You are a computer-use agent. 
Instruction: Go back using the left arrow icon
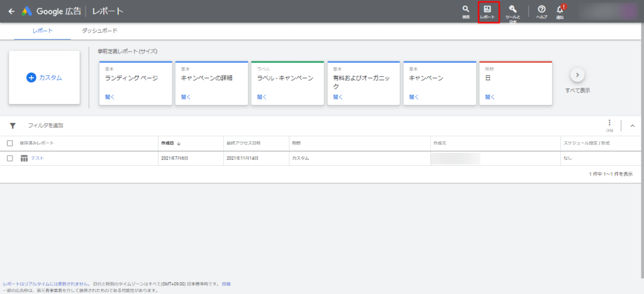tap(11, 11)
